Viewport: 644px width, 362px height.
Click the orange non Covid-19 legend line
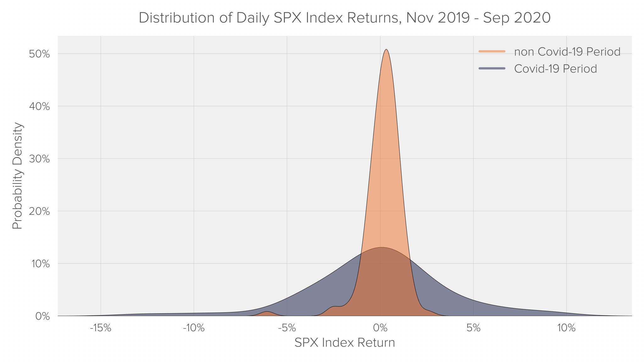[x=492, y=52]
